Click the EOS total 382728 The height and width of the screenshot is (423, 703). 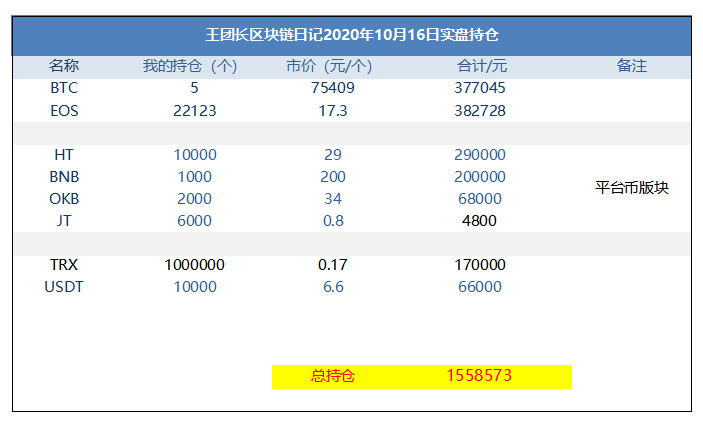(x=480, y=110)
